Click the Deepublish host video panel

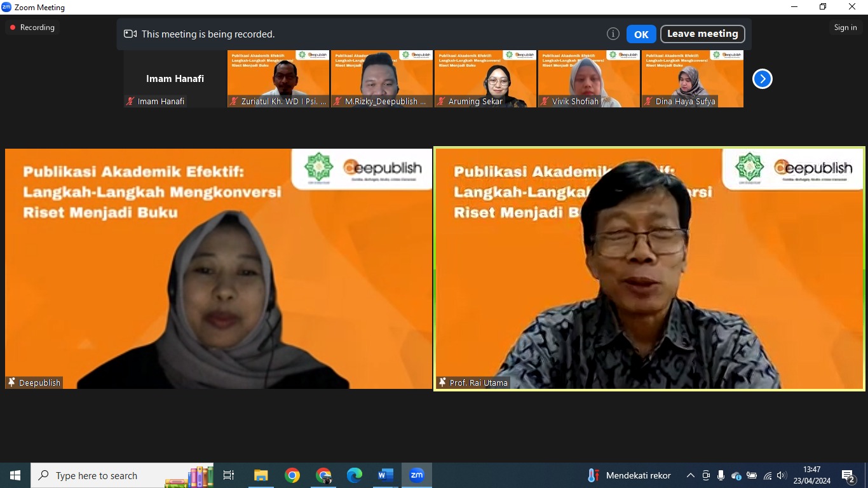(x=219, y=269)
